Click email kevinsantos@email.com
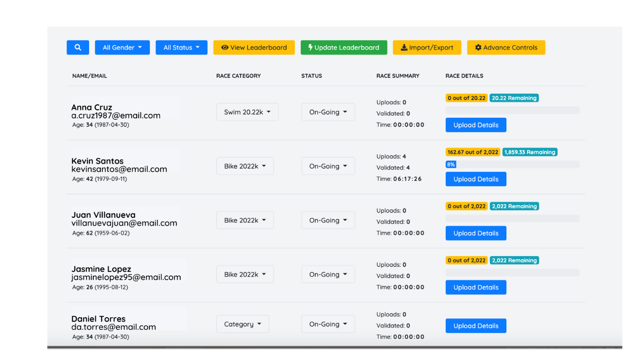This screenshot has width=644, height=362. (x=119, y=169)
